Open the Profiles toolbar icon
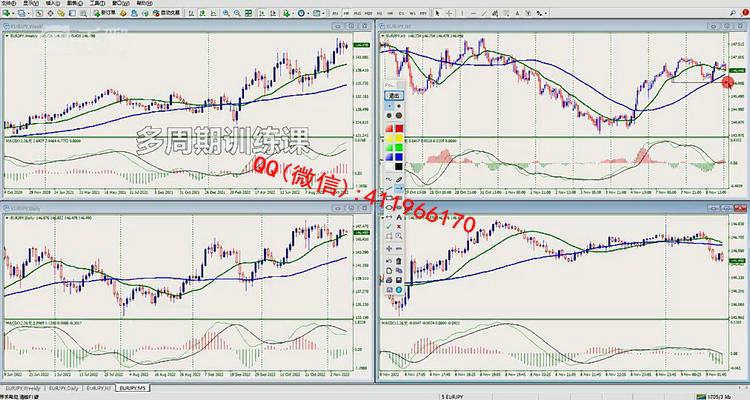Viewport: 750px width, 400px height. coord(21,13)
